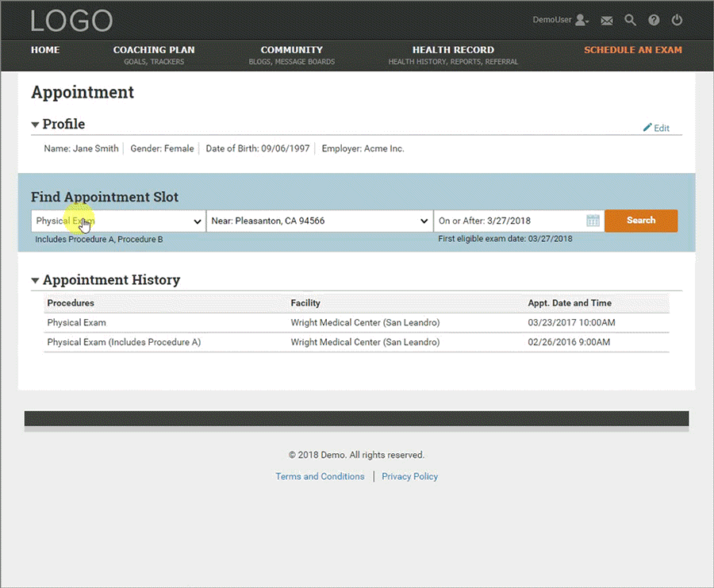This screenshot has height=588, width=714.
Task: Open the calendar date picker icon
Action: pyautogui.click(x=593, y=221)
